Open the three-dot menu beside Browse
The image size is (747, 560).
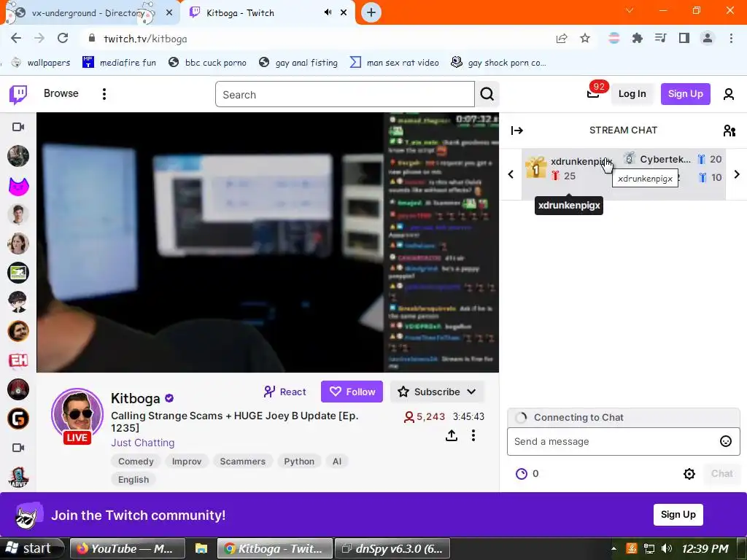(x=104, y=94)
